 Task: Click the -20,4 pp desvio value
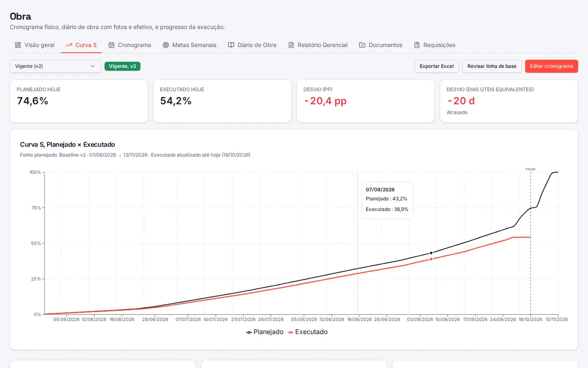tap(325, 101)
